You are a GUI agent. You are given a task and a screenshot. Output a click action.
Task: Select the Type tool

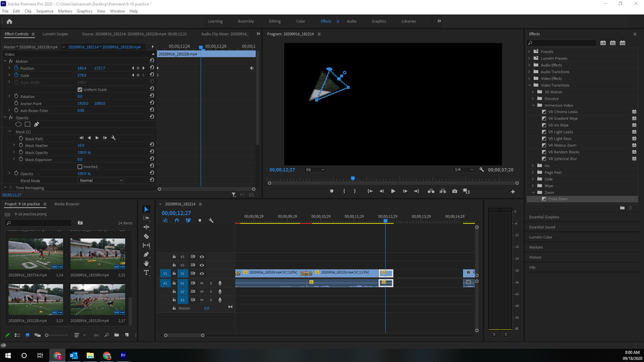click(146, 272)
